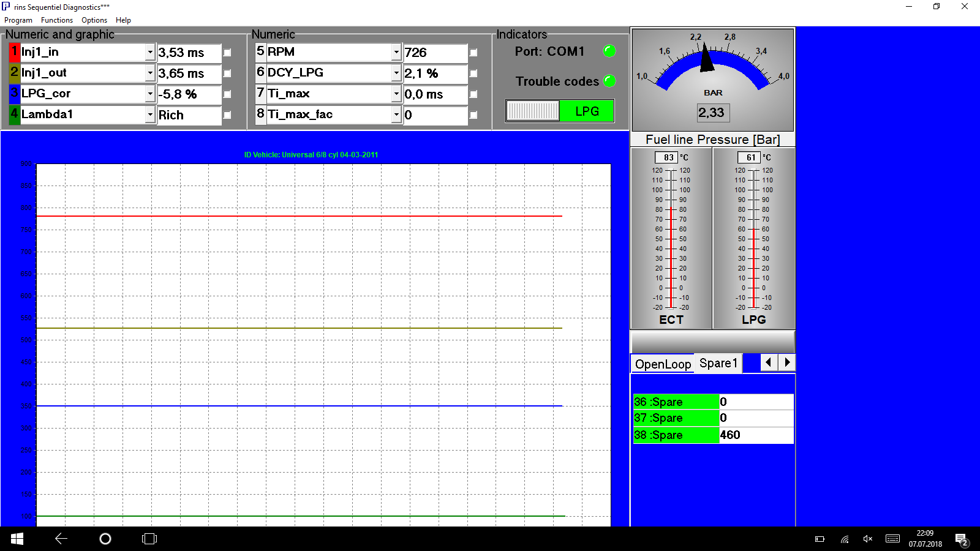Image resolution: width=980 pixels, height=551 pixels.
Task: Toggle checkbox next to Lambda1 Rich value
Action: coord(227,115)
